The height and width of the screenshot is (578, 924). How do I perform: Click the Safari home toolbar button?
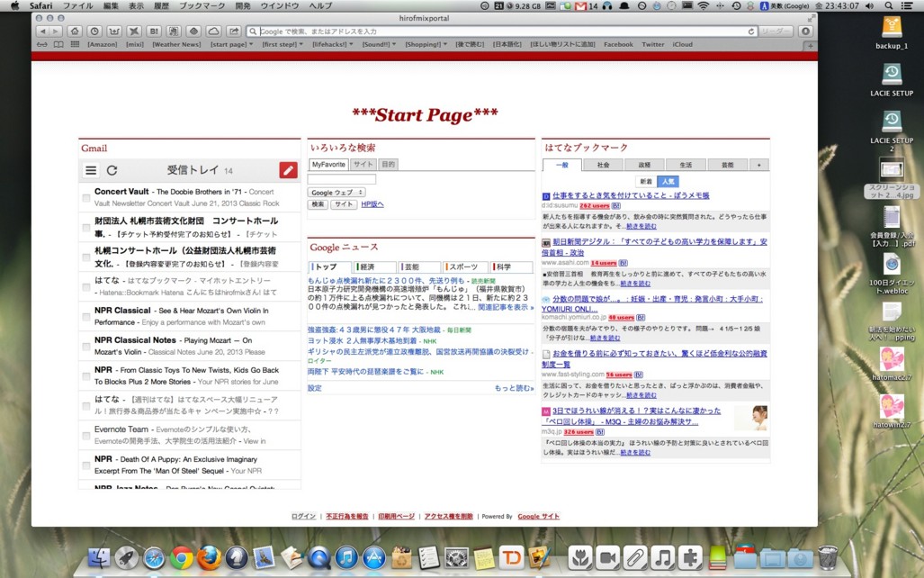[x=75, y=32]
